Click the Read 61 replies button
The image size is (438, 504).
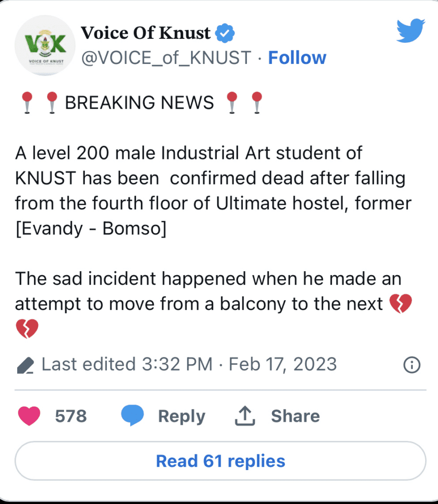click(220, 461)
